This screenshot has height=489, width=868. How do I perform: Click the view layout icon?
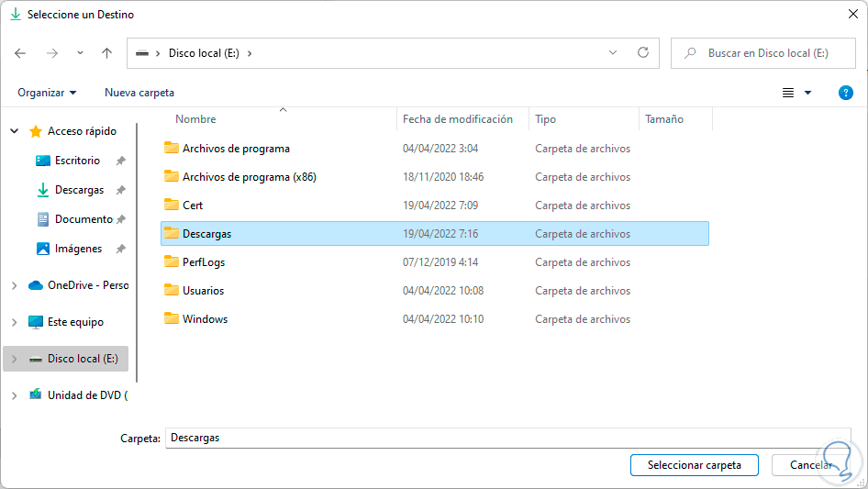pyautogui.click(x=787, y=93)
